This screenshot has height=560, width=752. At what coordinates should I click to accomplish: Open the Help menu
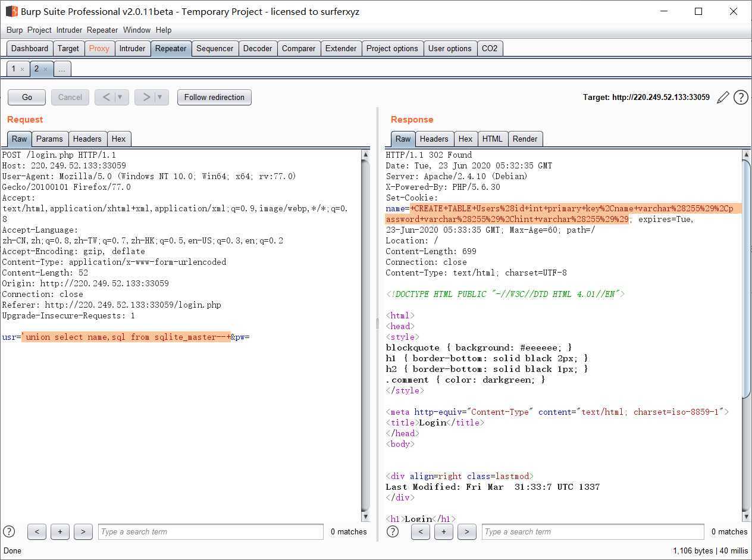[x=164, y=30]
